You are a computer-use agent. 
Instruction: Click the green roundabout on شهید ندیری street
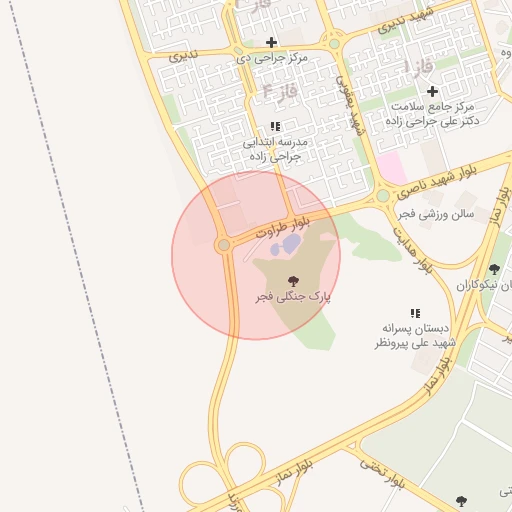click(334, 44)
